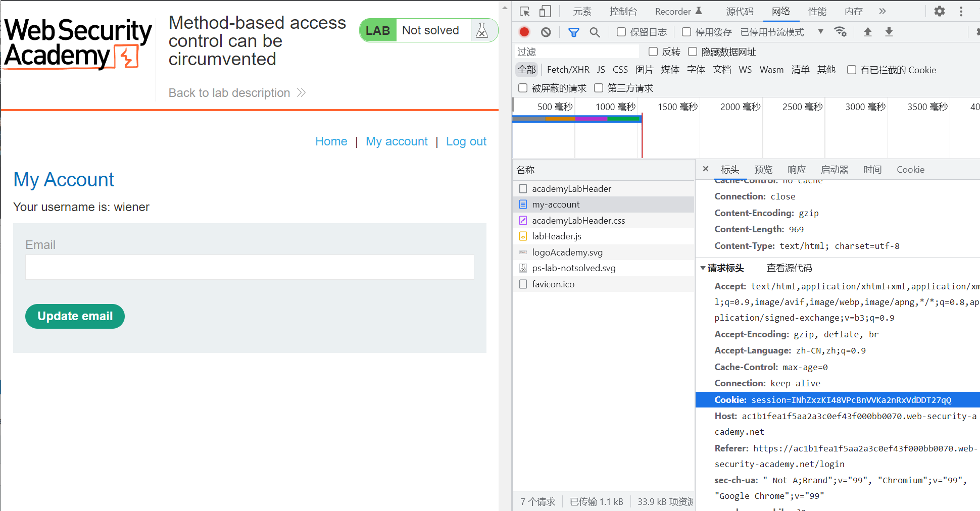The width and height of the screenshot is (980, 511).
Task: Toggle the network filter funnel icon
Action: tap(573, 32)
